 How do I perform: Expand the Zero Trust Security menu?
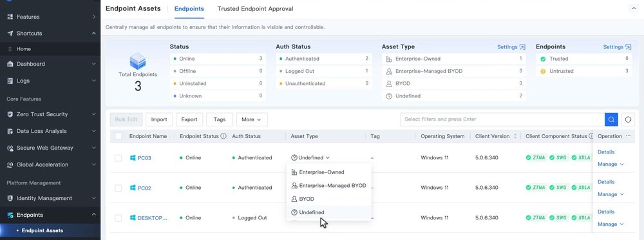tap(93, 114)
